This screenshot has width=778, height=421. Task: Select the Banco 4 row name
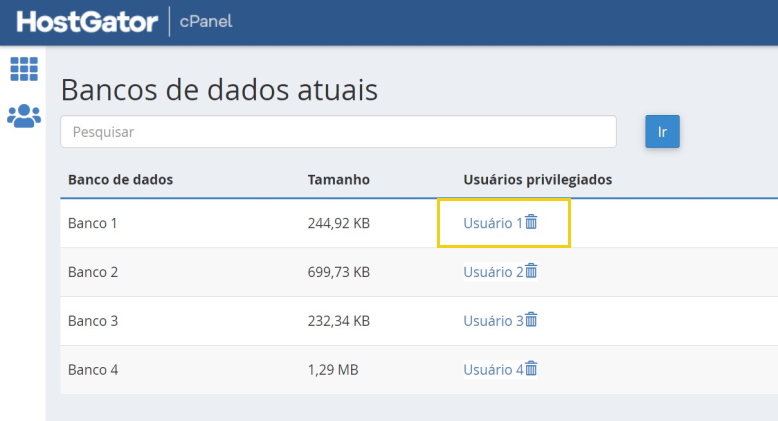(93, 370)
